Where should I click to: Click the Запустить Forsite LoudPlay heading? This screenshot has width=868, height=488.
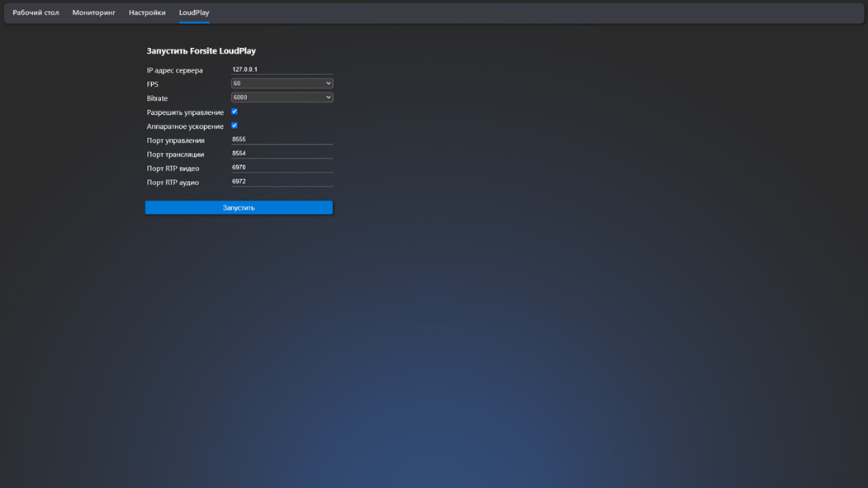201,51
